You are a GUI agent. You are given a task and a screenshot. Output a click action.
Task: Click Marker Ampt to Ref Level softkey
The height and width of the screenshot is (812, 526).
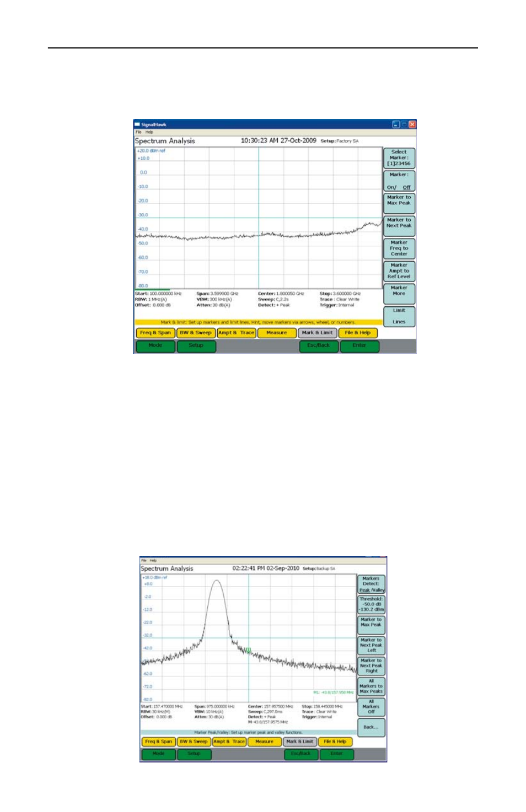[x=399, y=271]
